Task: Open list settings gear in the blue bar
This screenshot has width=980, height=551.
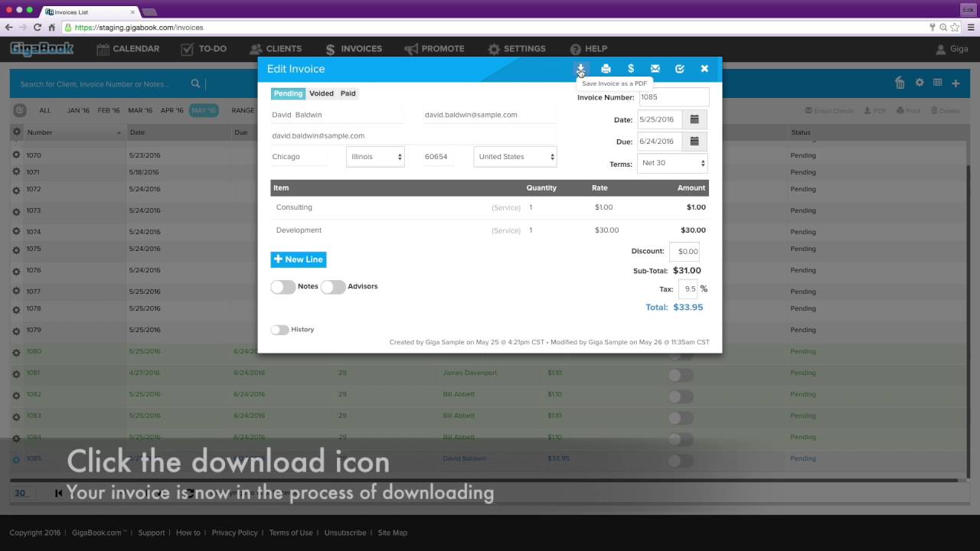Action: pyautogui.click(x=920, y=83)
